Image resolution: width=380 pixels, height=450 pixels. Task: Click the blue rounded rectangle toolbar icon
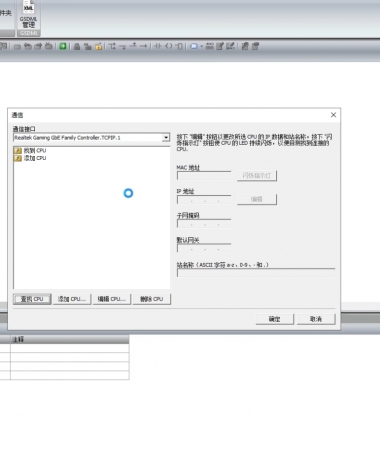pyautogui.click(x=194, y=46)
